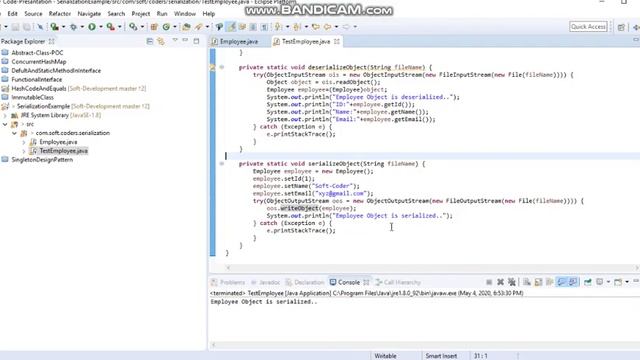
Task: Open the Navigate menu
Action: 89,13
